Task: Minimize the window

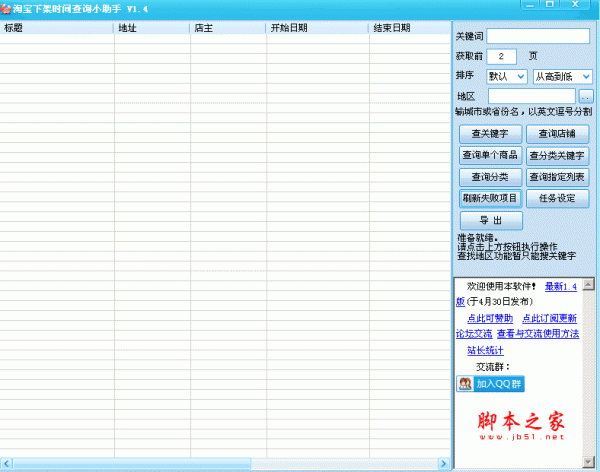Action: pos(530,5)
